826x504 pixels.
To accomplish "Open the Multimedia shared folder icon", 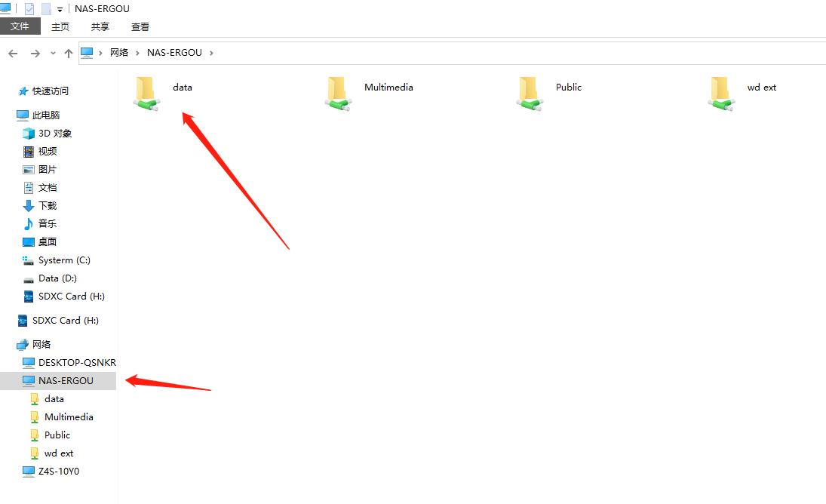I will pos(338,94).
